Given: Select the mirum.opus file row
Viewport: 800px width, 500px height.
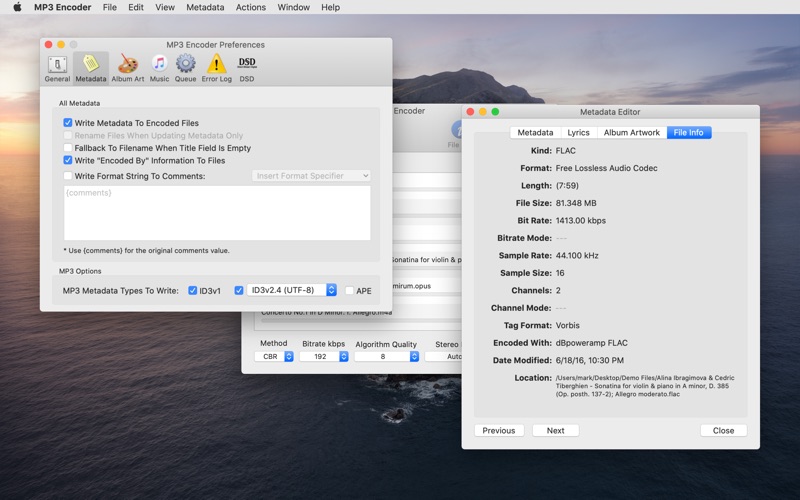Looking at the screenshot, I should (x=426, y=286).
